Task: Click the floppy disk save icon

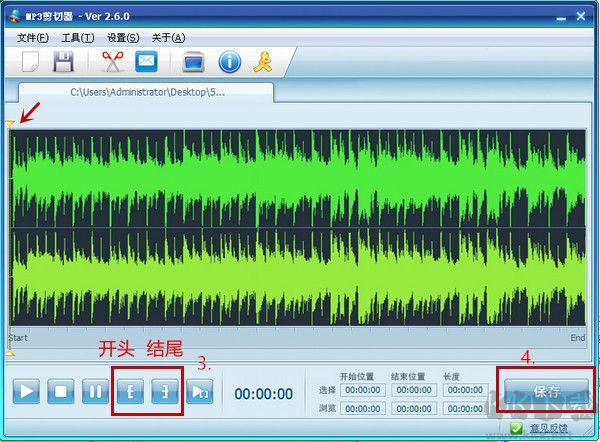Action: point(64,62)
